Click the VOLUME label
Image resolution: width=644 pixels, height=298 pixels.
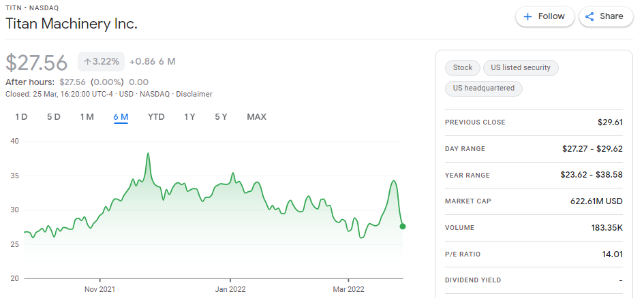(x=459, y=227)
